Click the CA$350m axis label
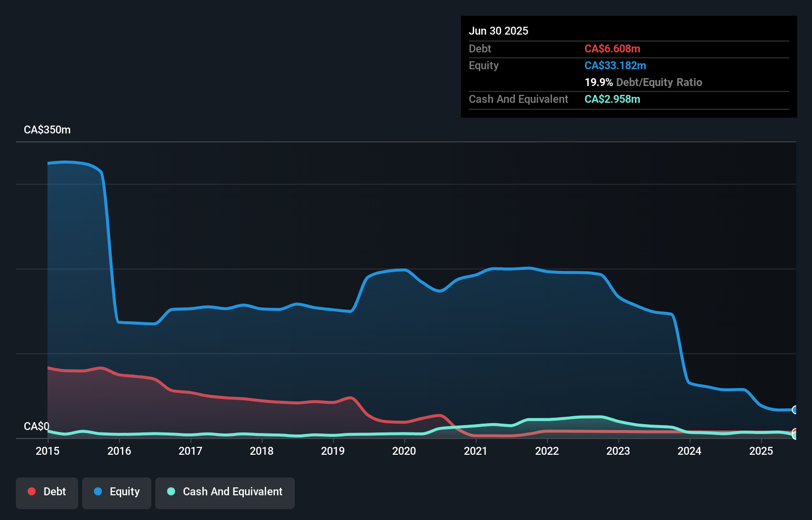The width and height of the screenshot is (812, 520). click(47, 130)
